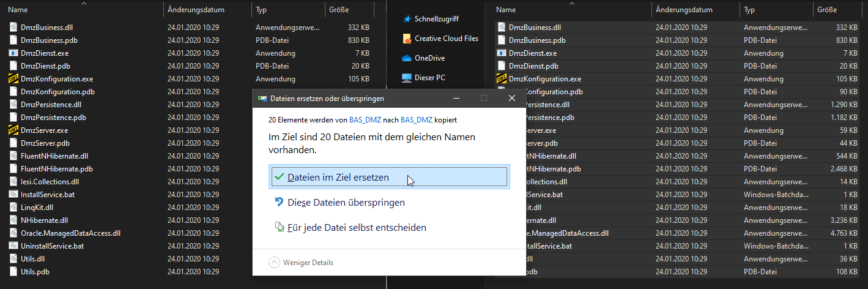Select NHibernate.dll in left window
The height and width of the screenshot is (289, 868).
click(44, 220)
